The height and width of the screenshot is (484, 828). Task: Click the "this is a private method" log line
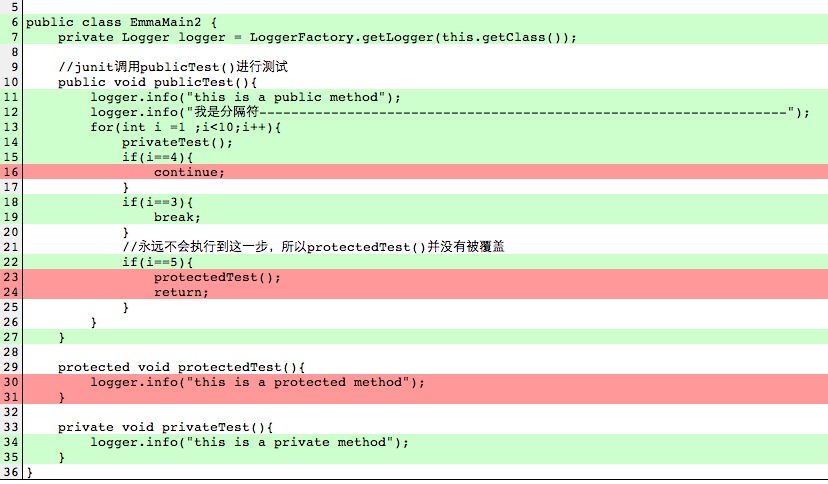click(x=249, y=442)
